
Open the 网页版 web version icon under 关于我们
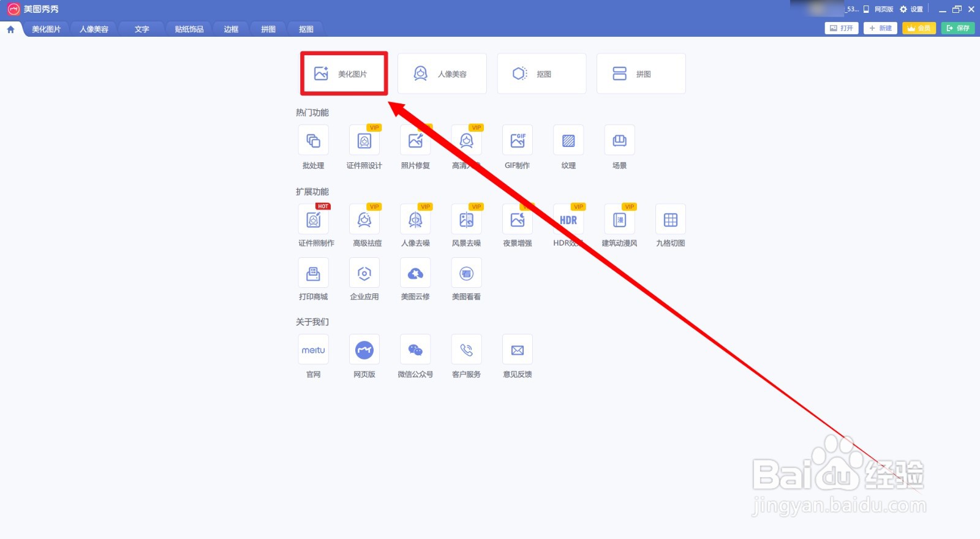(x=364, y=350)
